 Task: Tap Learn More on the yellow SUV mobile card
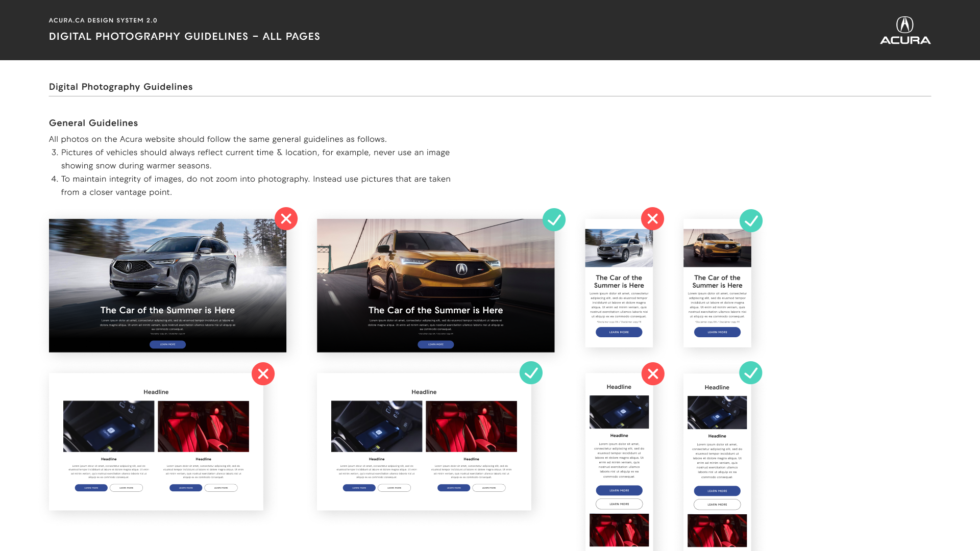tap(717, 332)
